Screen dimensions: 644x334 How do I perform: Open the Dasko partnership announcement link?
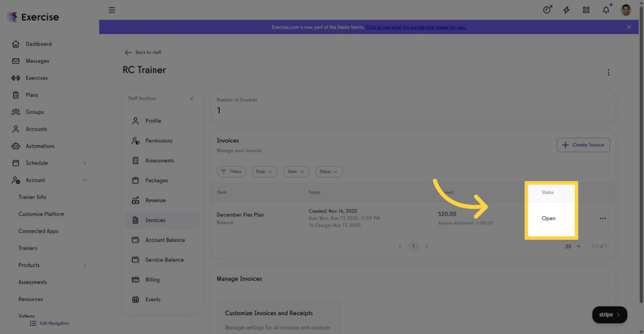pos(416,27)
